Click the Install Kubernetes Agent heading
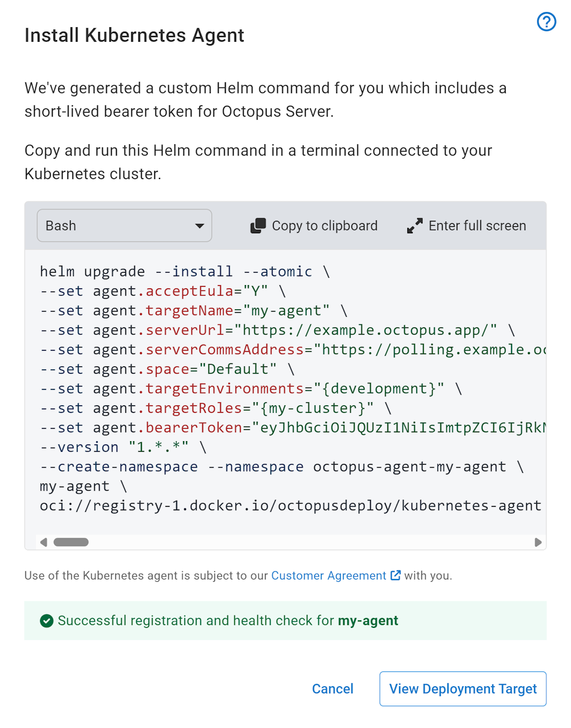Screen dimensions: 571x728 134,35
